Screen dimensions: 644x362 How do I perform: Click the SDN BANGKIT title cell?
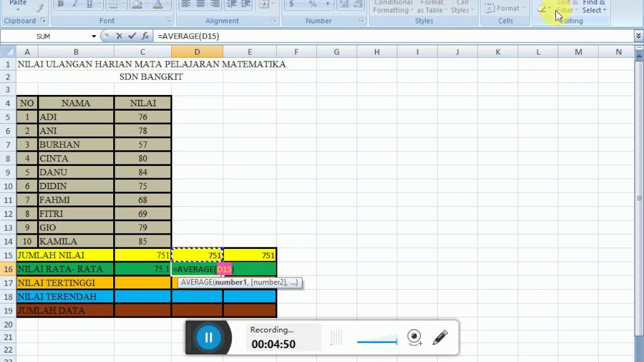[151, 77]
